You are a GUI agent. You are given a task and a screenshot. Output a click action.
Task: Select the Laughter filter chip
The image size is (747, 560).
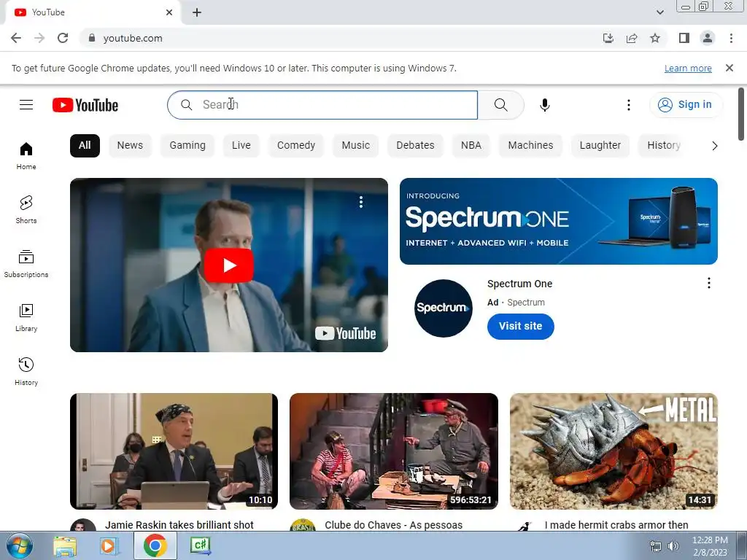600,146
